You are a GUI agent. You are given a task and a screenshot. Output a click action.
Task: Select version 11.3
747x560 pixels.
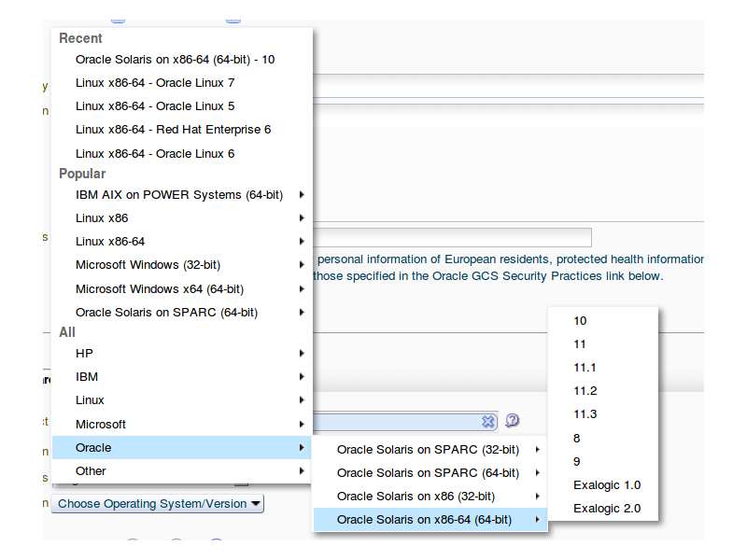point(603,414)
